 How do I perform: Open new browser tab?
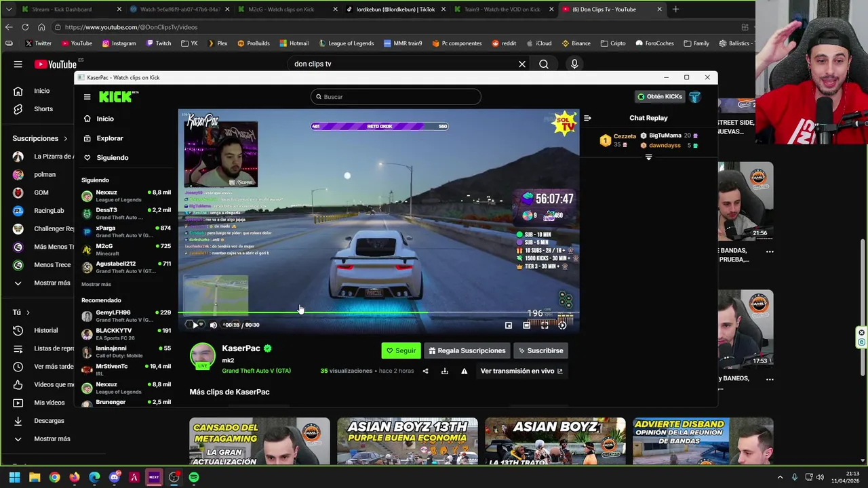point(675,9)
